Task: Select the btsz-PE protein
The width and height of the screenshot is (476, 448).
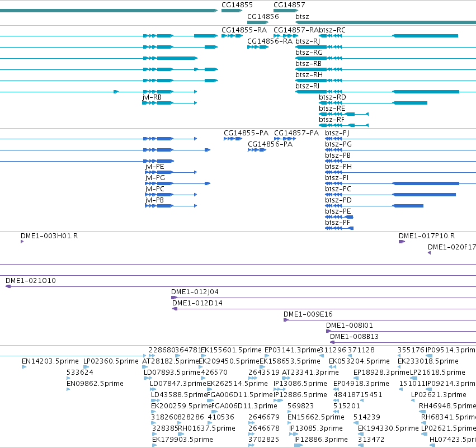Action: [339, 217]
